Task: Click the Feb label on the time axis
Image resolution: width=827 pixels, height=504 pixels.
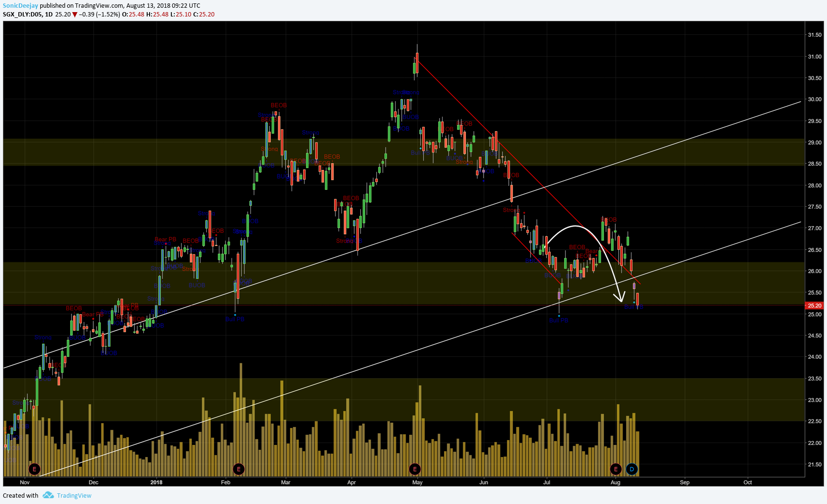Action: click(x=226, y=482)
